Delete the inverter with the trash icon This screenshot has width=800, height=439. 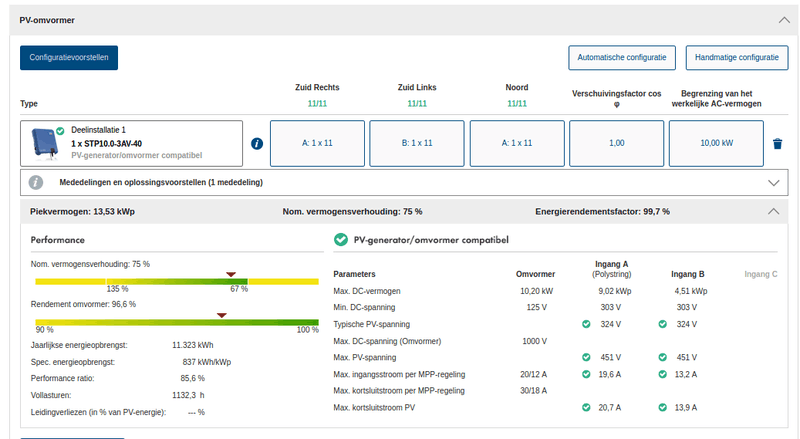[x=777, y=144]
